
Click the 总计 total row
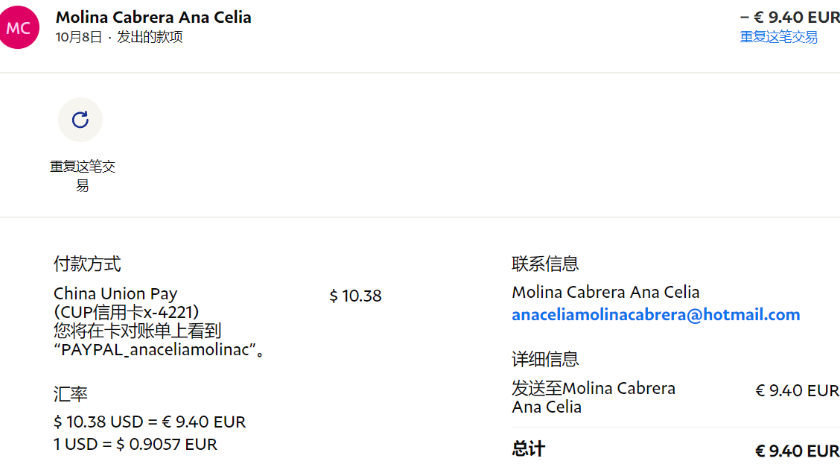coord(528,449)
